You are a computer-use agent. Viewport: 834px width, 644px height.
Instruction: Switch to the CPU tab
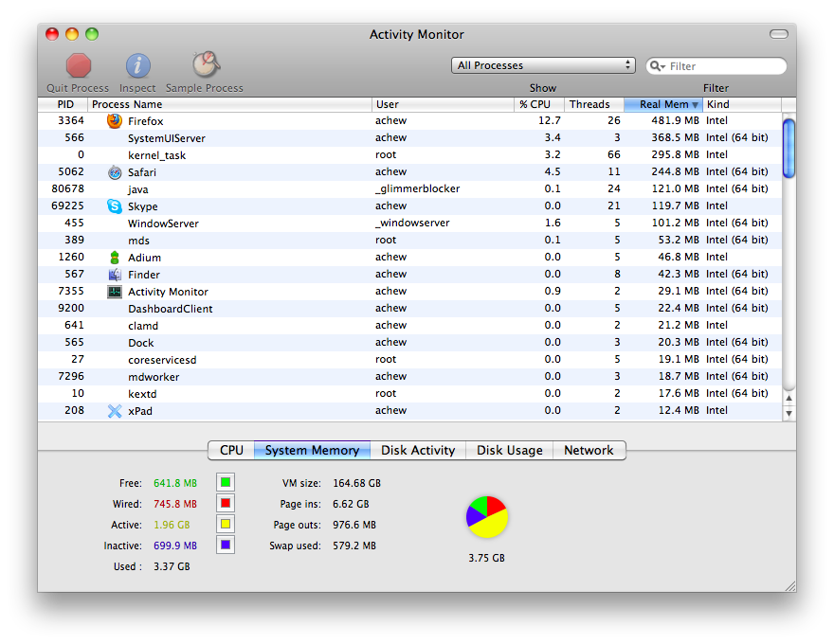pos(231,450)
